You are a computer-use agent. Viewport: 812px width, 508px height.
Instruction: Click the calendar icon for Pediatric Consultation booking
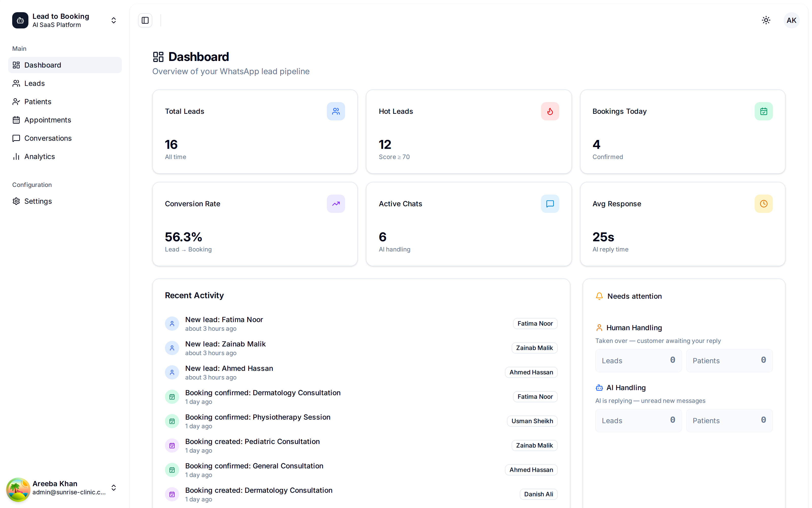172,446
